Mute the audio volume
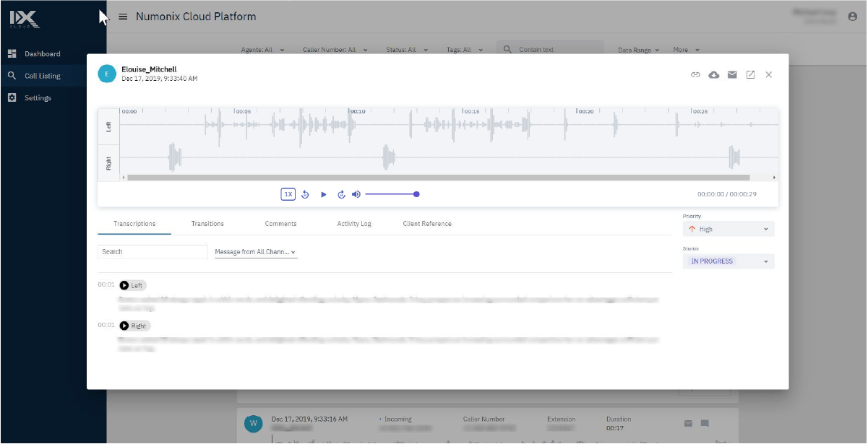This screenshot has height=444, width=868. point(356,194)
